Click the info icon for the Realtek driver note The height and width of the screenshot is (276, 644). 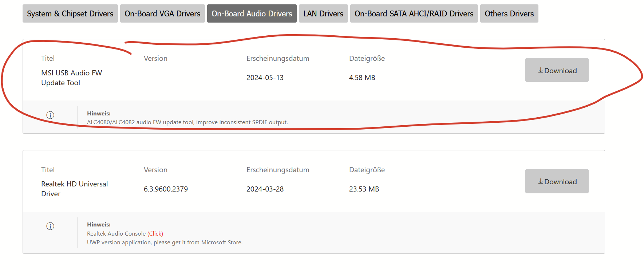point(50,226)
